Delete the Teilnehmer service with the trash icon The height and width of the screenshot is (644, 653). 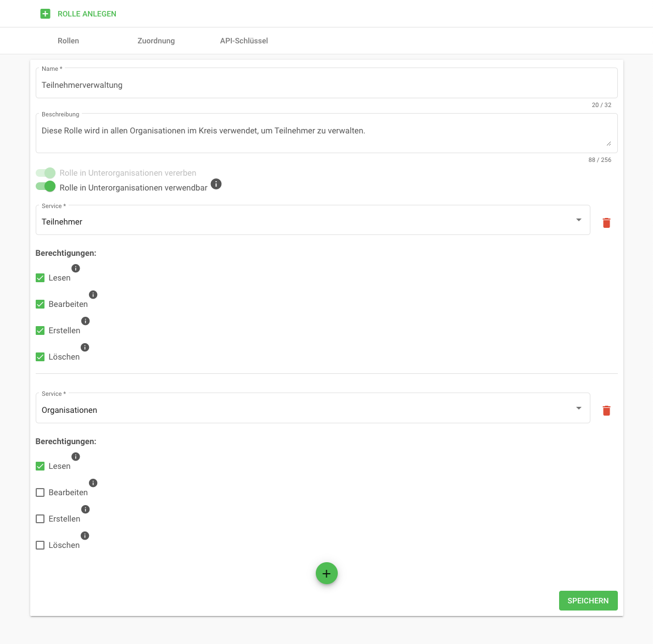click(606, 223)
